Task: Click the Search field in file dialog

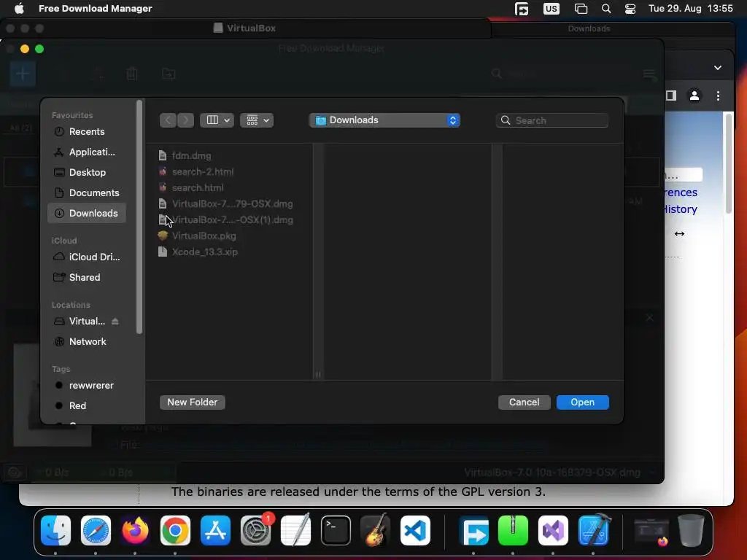Action: pos(552,120)
